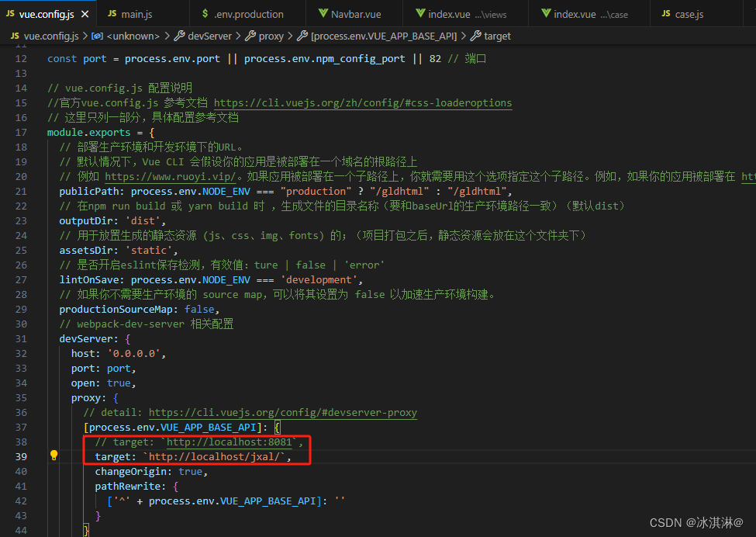The image size is (756, 537).
Task: Open the devserver-proxy documentation link
Action: coord(282,413)
